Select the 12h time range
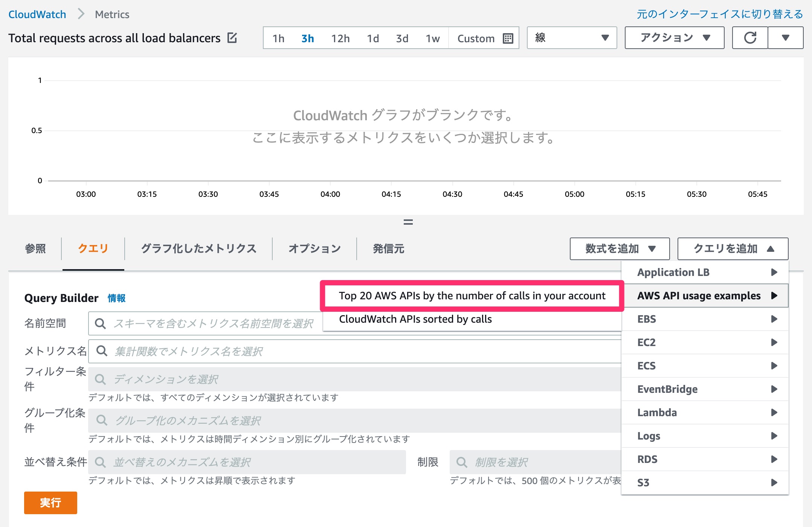The image size is (812, 527). pyautogui.click(x=340, y=38)
